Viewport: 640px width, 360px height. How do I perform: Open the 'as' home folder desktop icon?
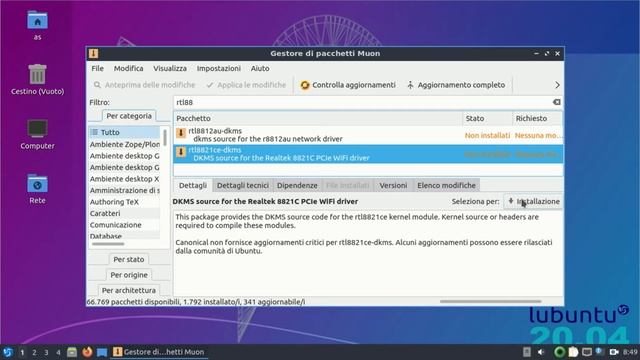click(x=38, y=25)
